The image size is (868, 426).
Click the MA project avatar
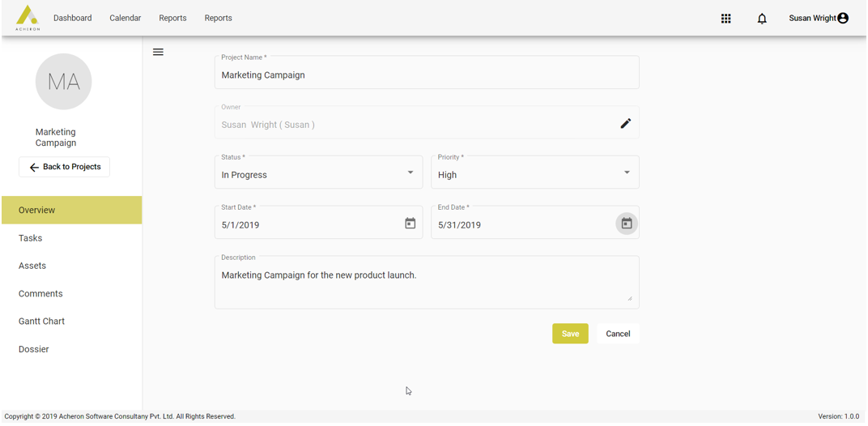click(x=64, y=82)
